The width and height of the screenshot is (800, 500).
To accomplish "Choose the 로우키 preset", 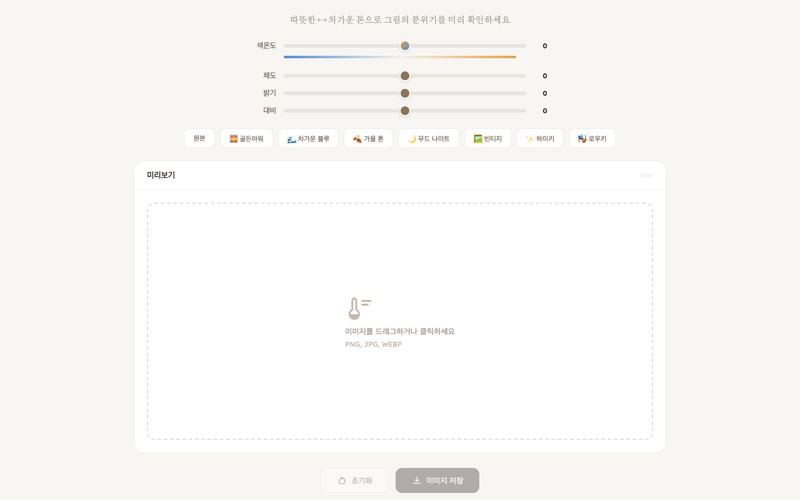I will tap(592, 138).
